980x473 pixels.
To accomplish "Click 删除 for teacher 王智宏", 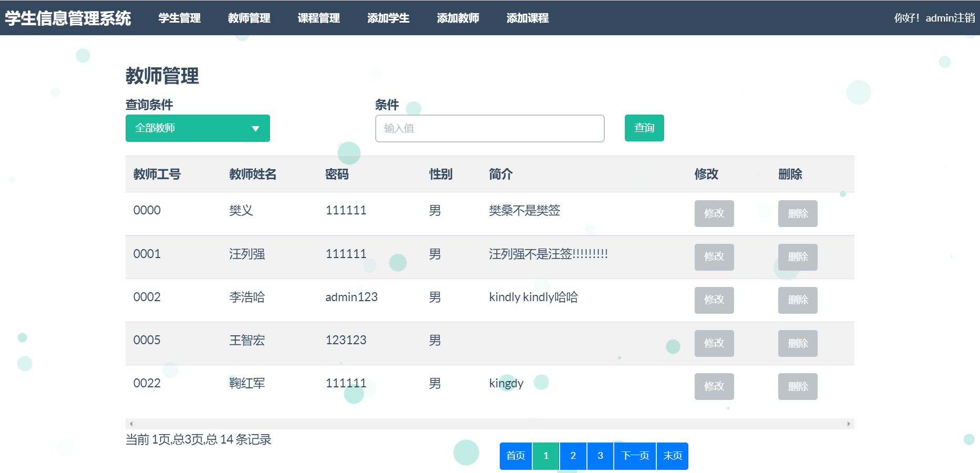I will (797, 343).
